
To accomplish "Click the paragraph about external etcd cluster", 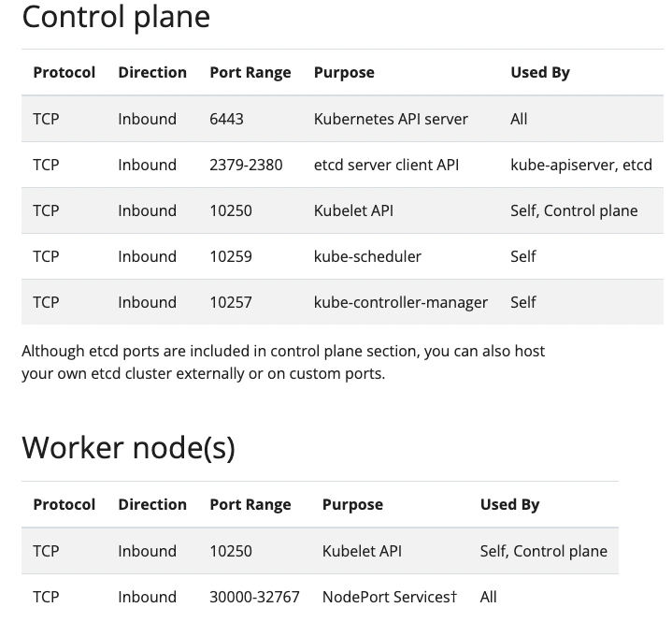I will pos(283,362).
